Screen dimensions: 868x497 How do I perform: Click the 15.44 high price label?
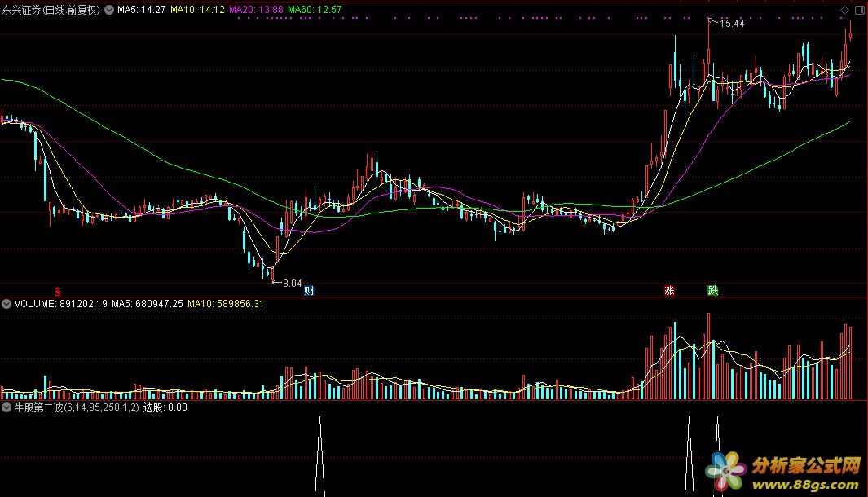pyautogui.click(x=732, y=24)
